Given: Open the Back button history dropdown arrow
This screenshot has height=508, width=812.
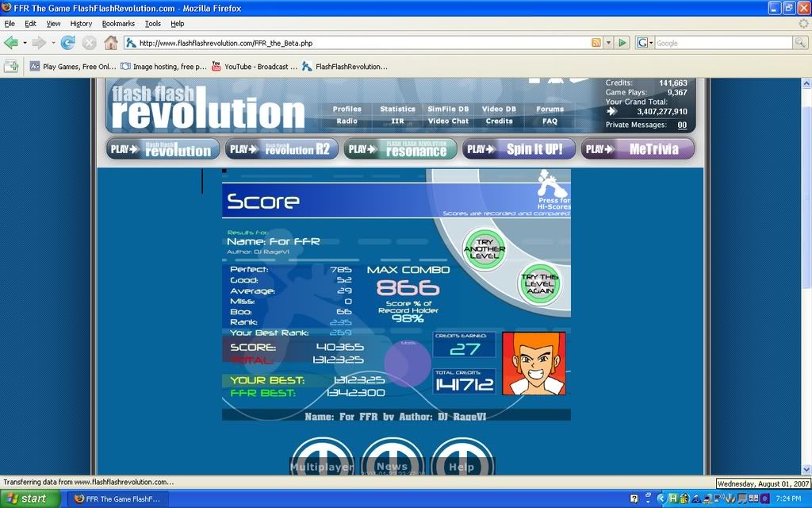Looking at the screenshot, I should pyautogui.click(x=25, y=43).
